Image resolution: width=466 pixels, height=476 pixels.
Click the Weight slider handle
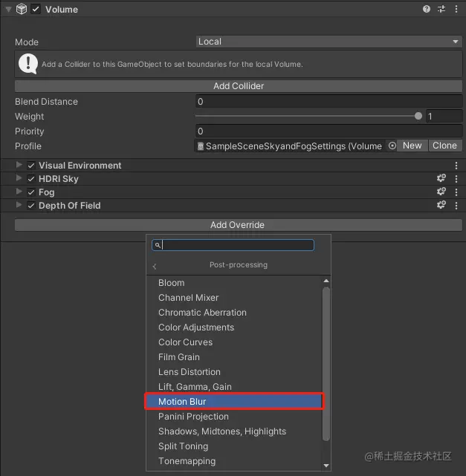(418, 117)
